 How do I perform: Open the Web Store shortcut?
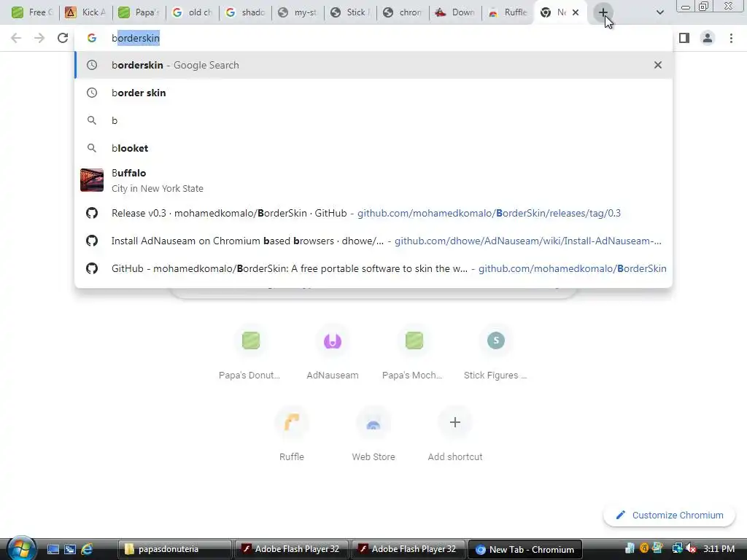373,435
